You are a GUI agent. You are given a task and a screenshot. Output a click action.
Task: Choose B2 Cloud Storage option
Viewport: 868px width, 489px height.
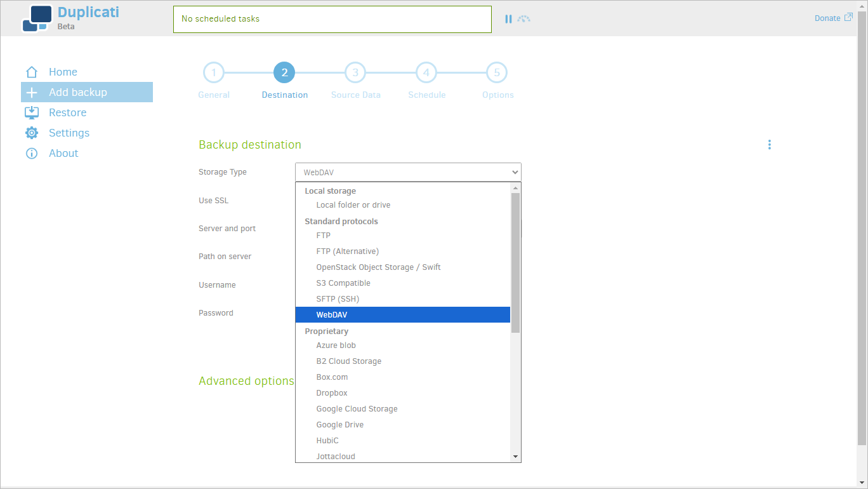(x=403, y=361)
